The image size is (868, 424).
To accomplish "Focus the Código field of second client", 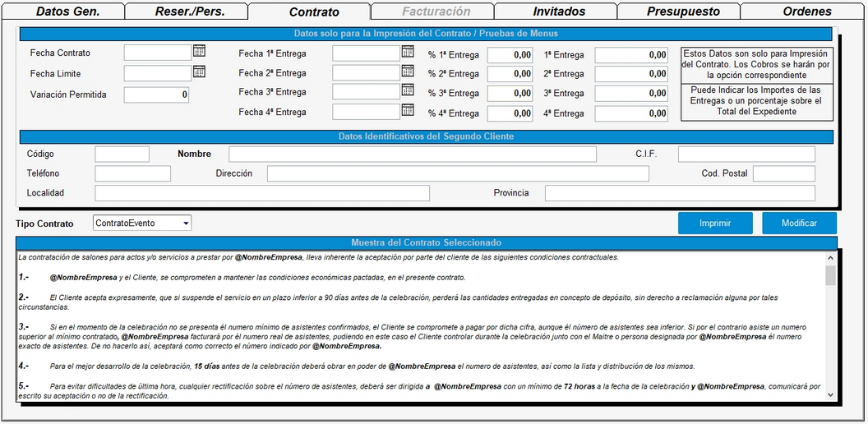I will coord(122,154).
